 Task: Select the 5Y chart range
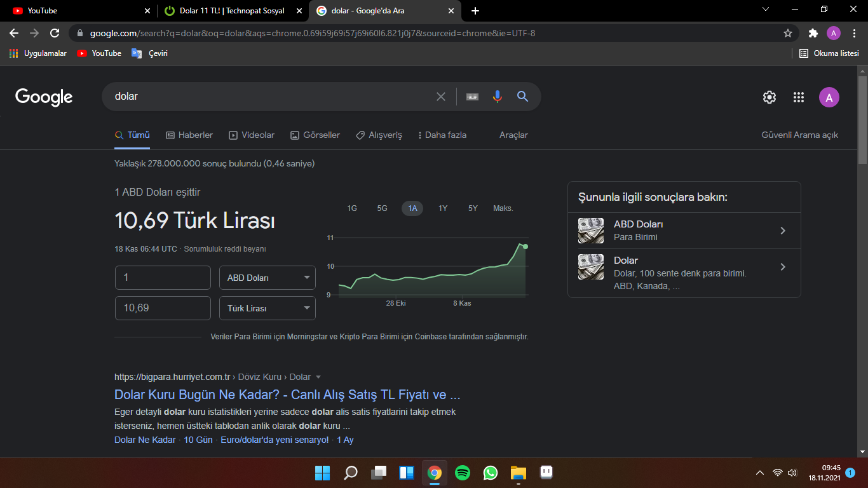(x=473, y=208)
